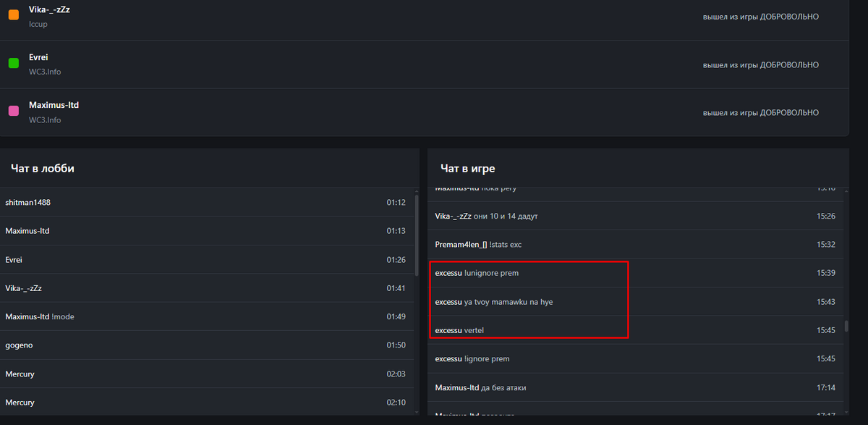
Task: Click Iccup label under Vika-_-zZz
Action: (38, 25)
